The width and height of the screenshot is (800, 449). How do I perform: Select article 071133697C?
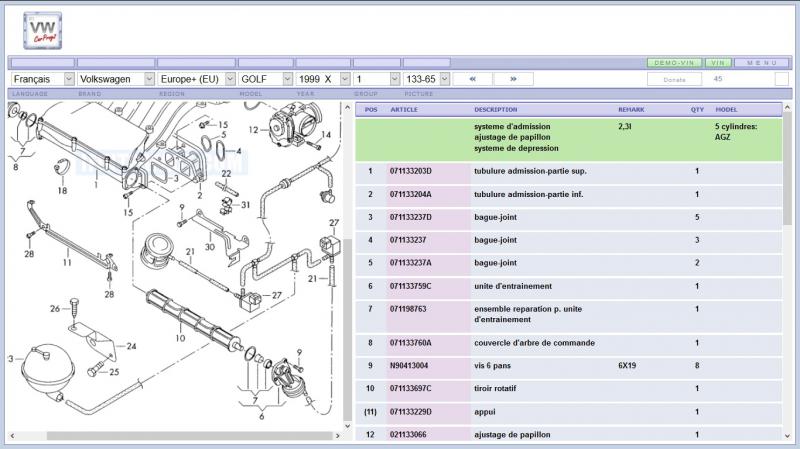pyautogui.click(x=411, y=389)
